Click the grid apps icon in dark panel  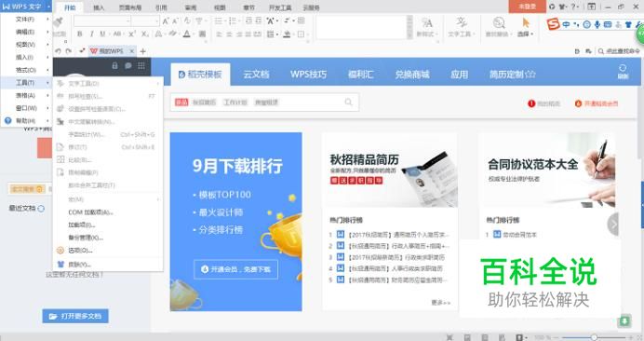pos(141,65)
